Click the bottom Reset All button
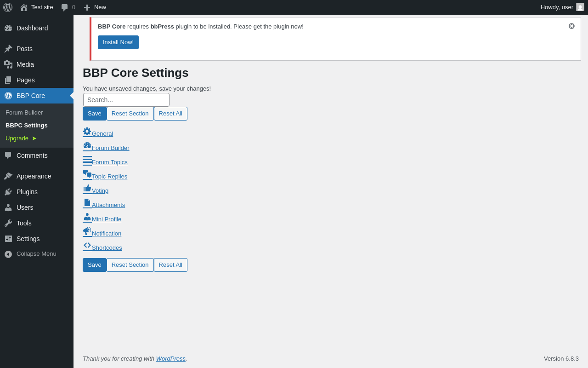 tap(170, 265)
